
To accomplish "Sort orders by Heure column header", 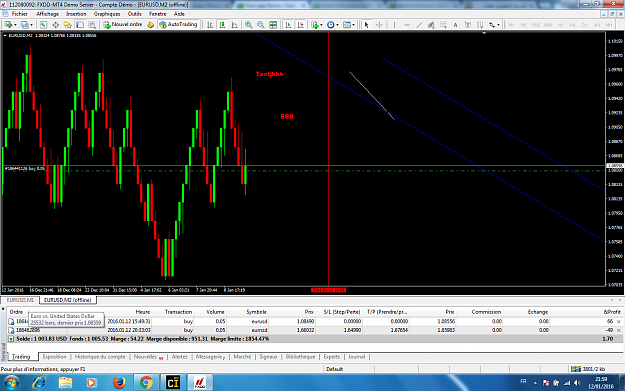I will pos(143,312).
